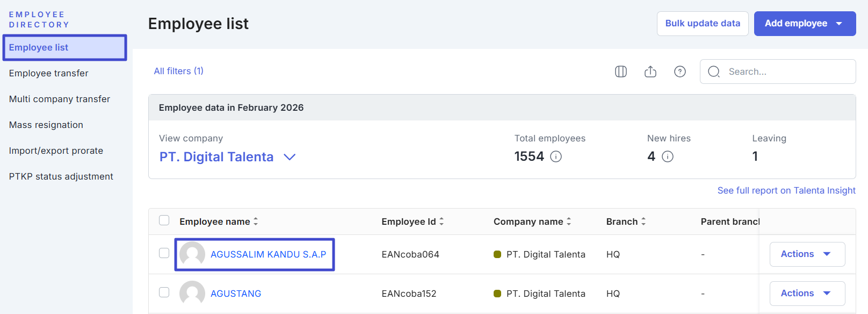
Task: Open the column settings icon
Action: tap(620, 72)
